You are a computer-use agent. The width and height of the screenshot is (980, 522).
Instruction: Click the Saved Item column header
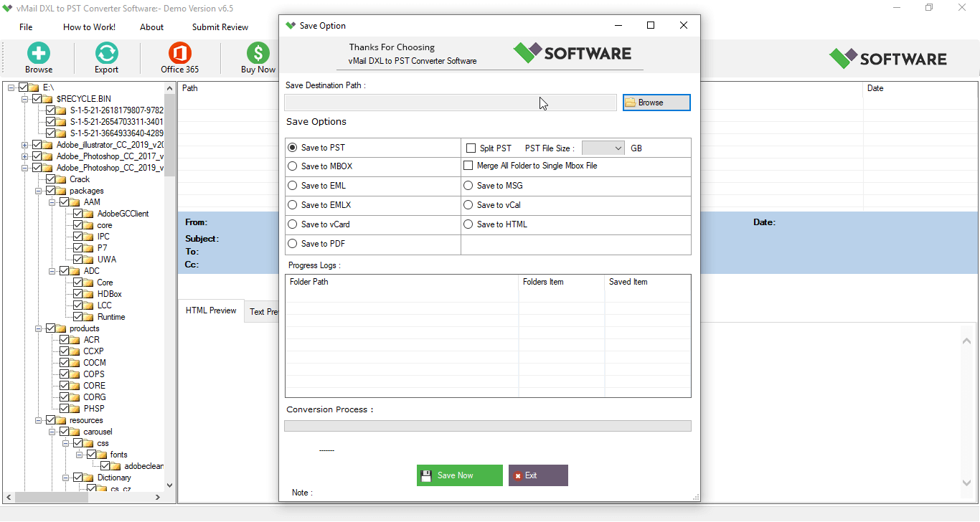(x=648, y=282)
